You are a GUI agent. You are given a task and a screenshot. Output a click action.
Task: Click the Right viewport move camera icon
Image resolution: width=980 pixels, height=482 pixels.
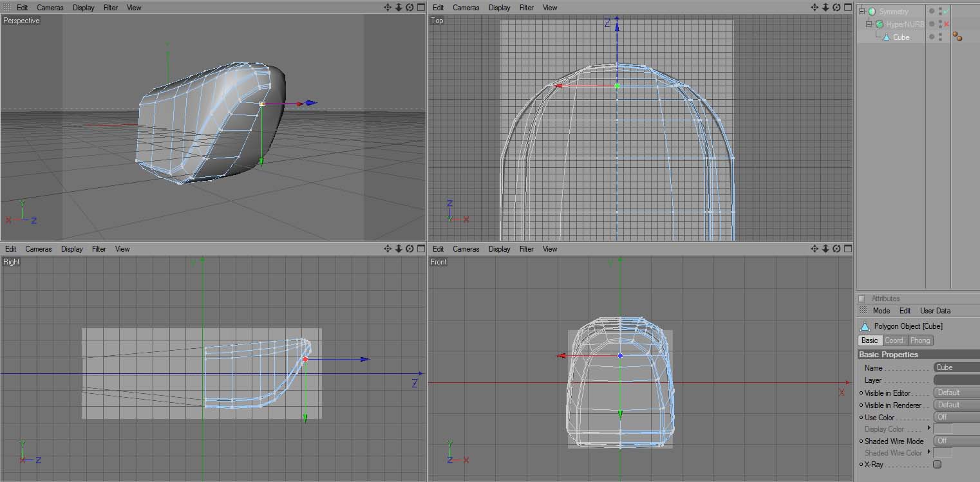[x=388, y=248]
